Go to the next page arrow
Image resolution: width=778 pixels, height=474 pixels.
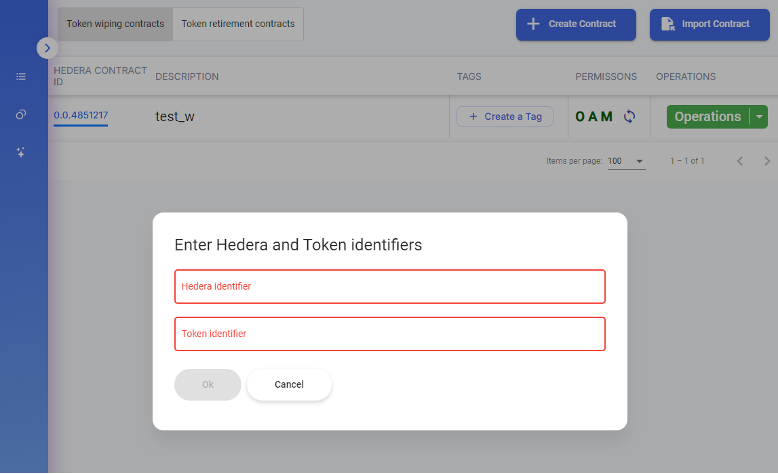767,161
